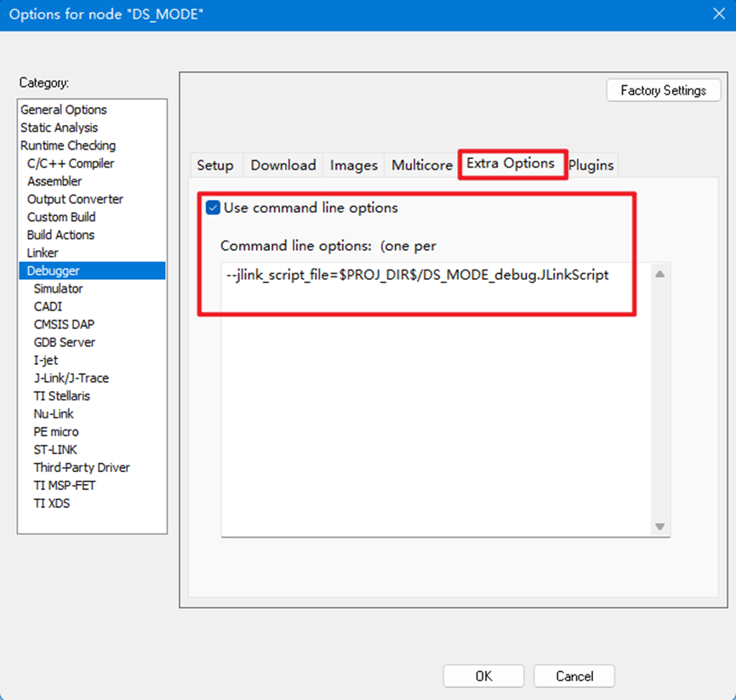Switch to the Plugins tab
Viewport: 736px width, 700px height.
pyautogui.click(x=591, y=165)
